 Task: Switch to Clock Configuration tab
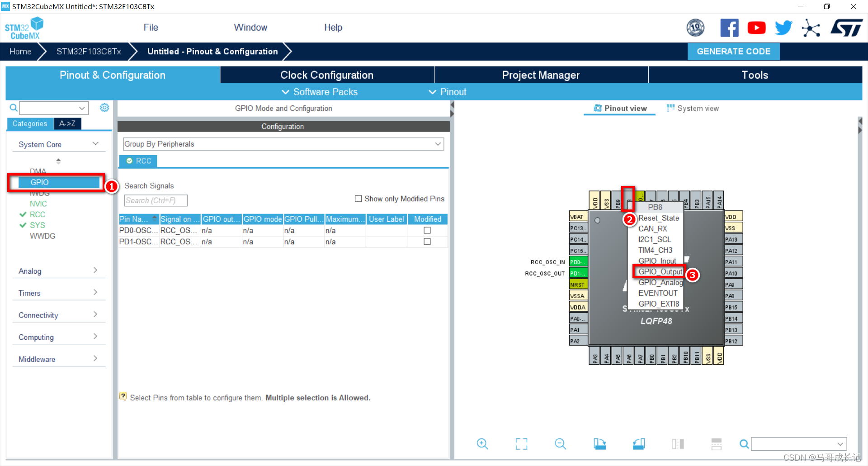[x=327, y=75]
